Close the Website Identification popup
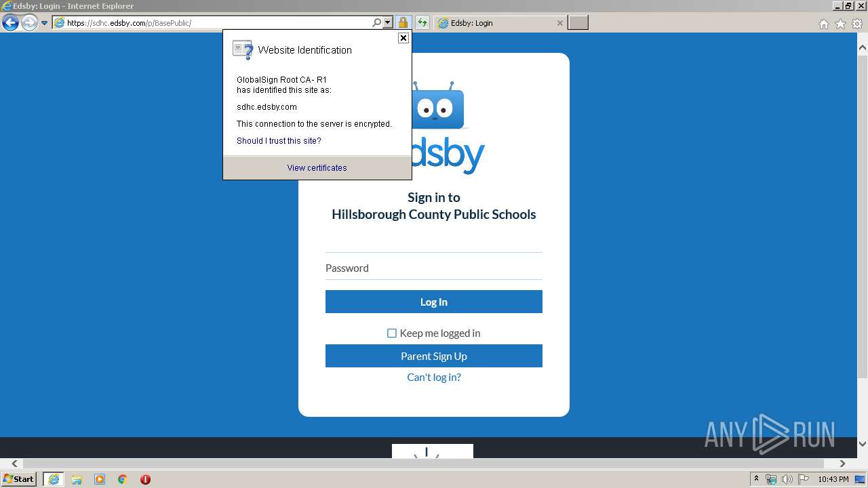Viewport: 868px width, 488px height. (403, 38)
